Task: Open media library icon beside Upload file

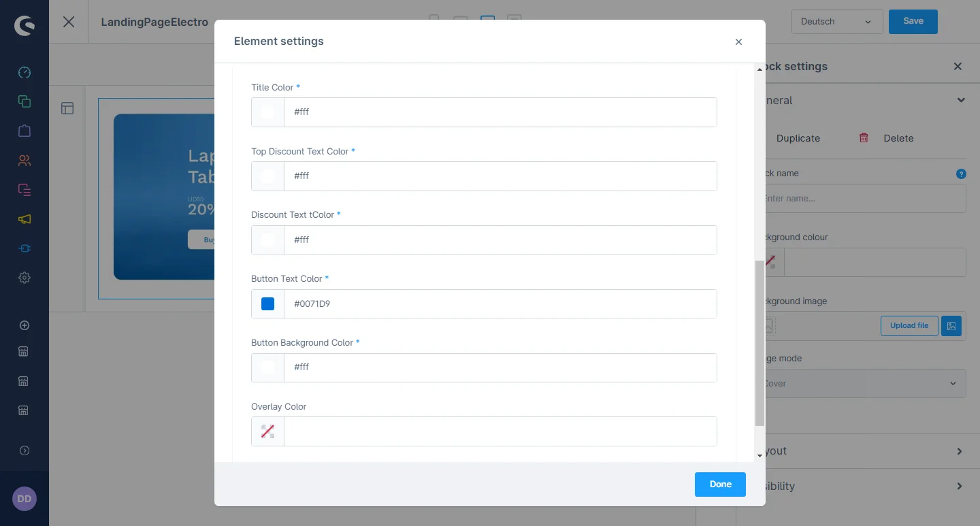Action: (951, 326)
